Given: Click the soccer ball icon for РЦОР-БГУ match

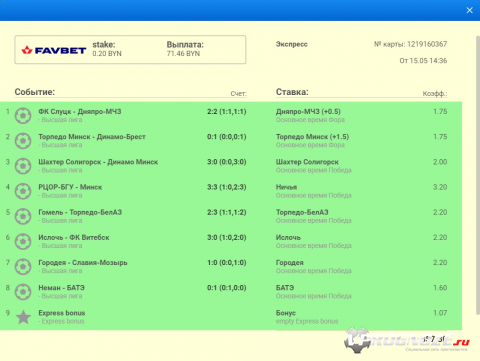Looking at the screenshot, I should tap(23, 191).
